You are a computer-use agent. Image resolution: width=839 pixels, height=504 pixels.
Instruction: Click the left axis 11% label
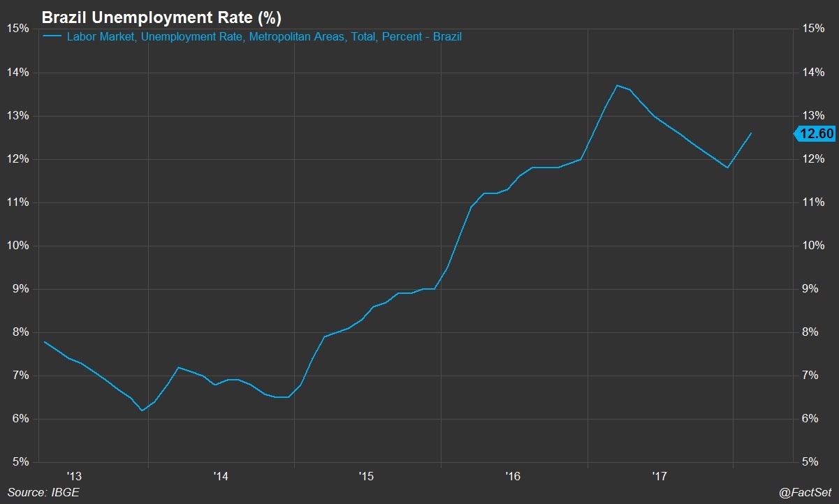click(x=17, y=202)
